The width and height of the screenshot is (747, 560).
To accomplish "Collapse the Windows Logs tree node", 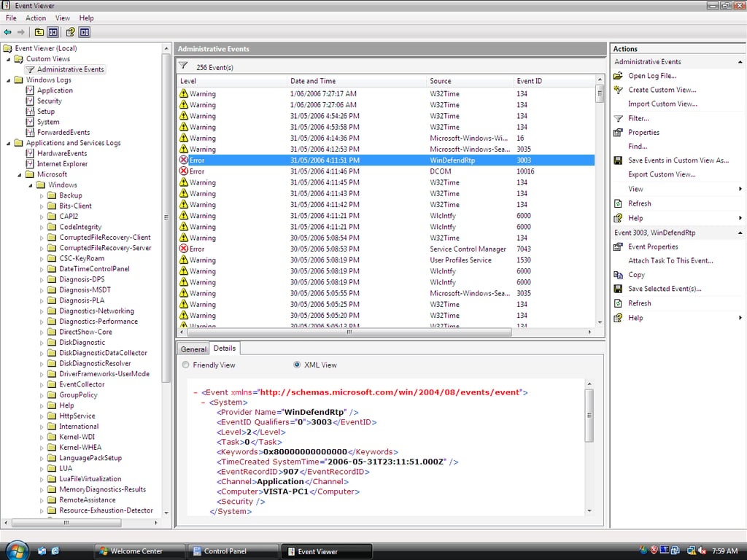I will 8,80.
